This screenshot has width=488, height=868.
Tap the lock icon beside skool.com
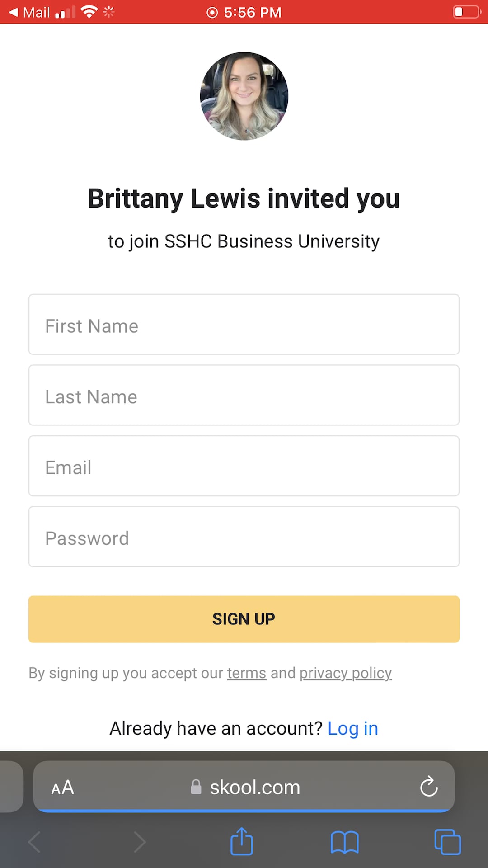point(196,787)
